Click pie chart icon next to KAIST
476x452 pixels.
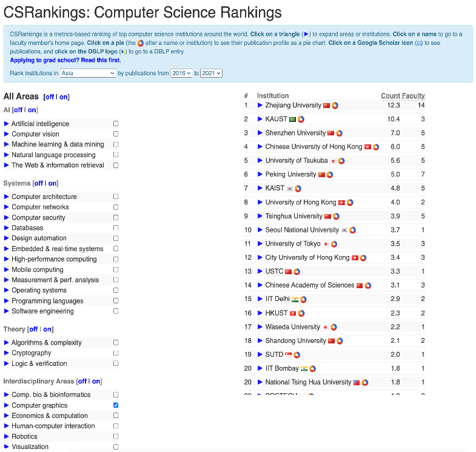coord(298,189)
